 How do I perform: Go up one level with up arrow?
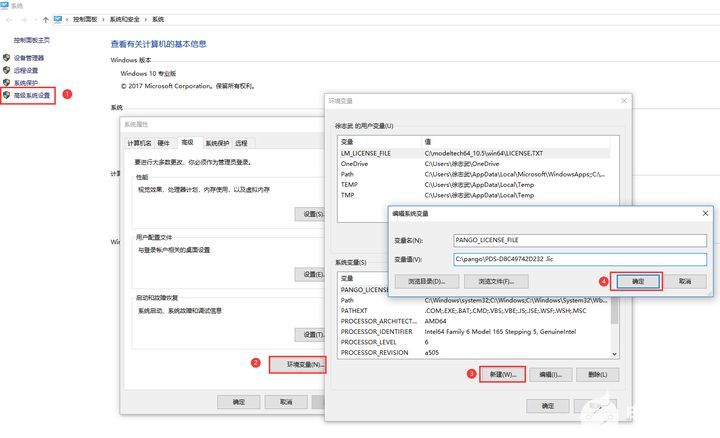tap(45, 20)
